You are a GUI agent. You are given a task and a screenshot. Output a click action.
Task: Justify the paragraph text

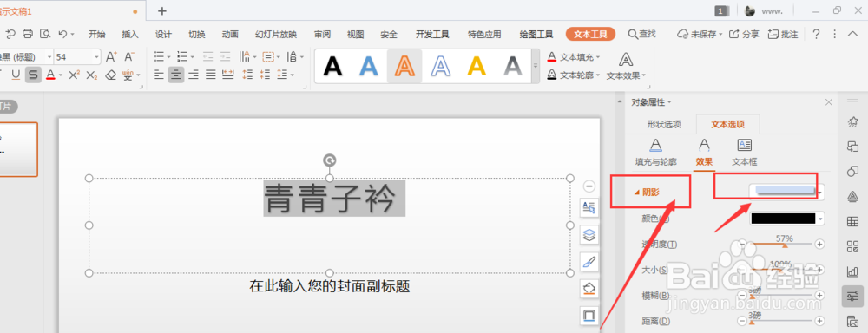point(210,75)
